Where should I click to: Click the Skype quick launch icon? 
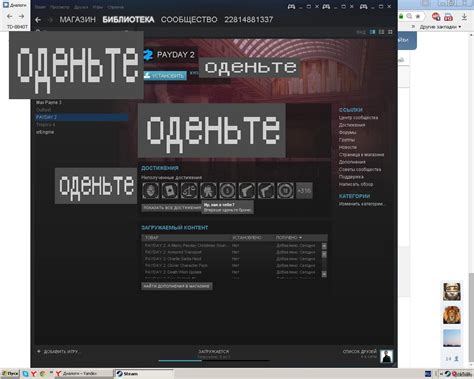pyautogui.click(x=25, y=374)
